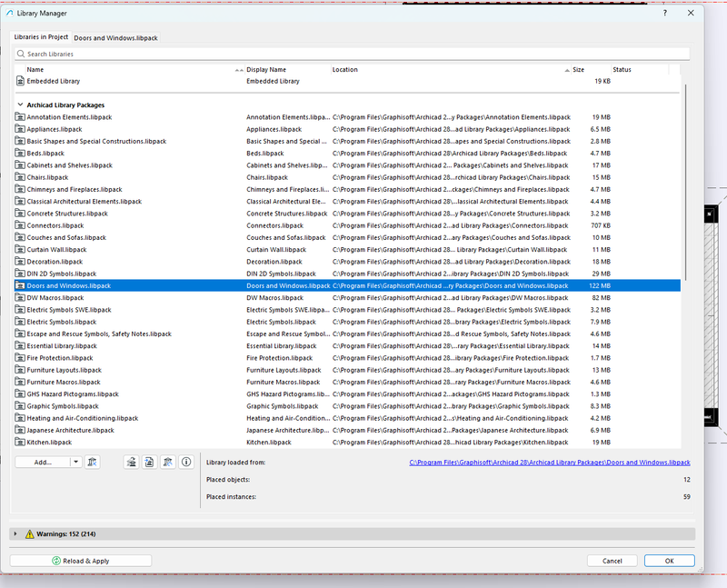Collapse the Archicad Library Packages group
Screen dimensions: 727x588
point(20,105)
